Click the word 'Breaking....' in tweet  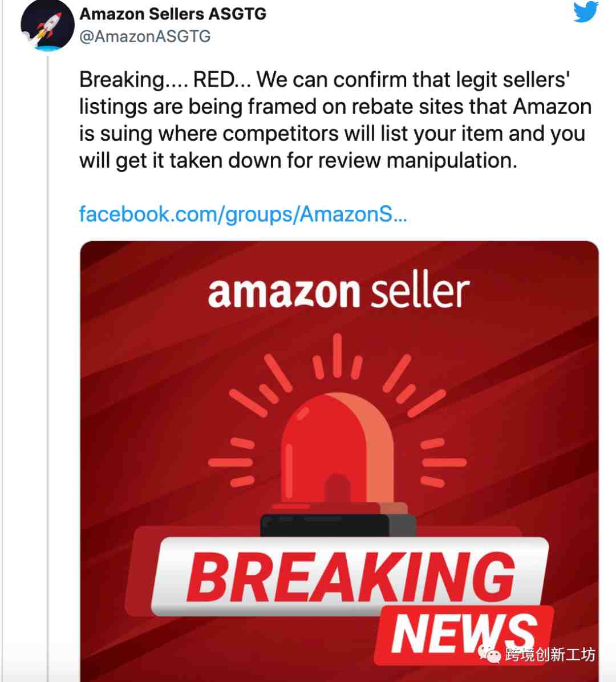point(133,80)
